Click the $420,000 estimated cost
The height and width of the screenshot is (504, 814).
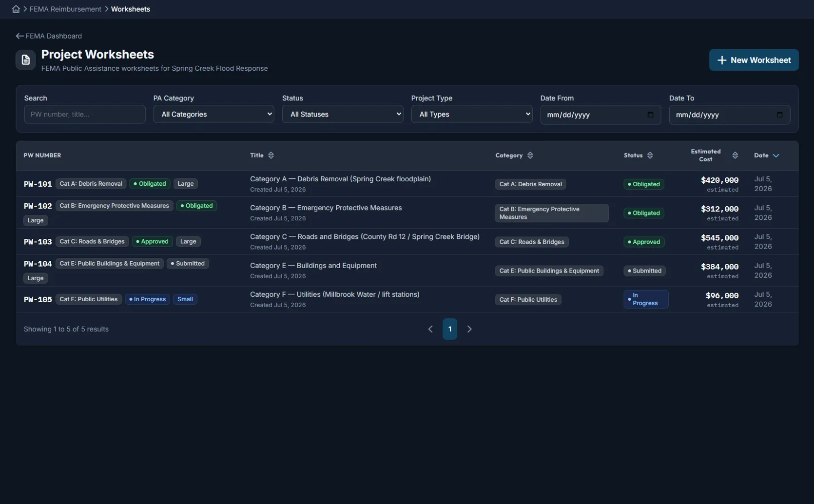click(719, 180)
